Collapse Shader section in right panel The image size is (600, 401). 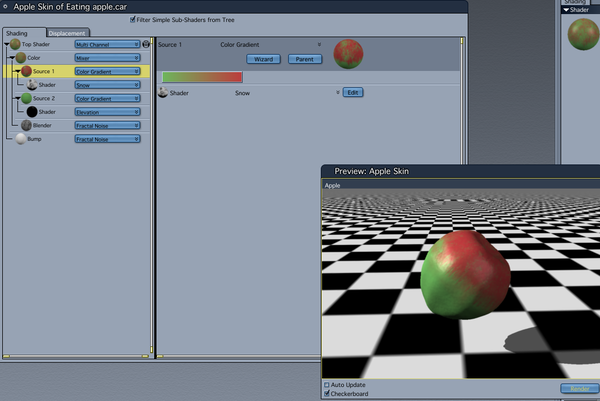pyautogui.click(x=566, y=10)
